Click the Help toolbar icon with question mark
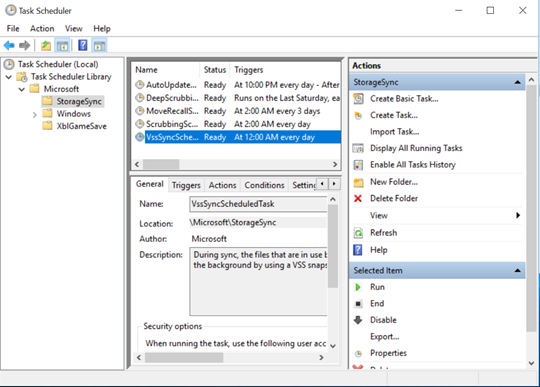540x387 pixels. [83, 45]
